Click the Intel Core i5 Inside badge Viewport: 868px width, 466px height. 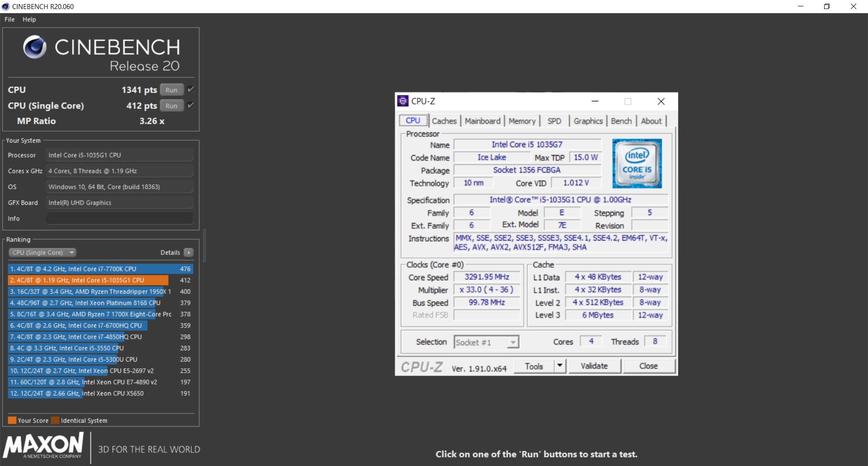tap(637, 163)
